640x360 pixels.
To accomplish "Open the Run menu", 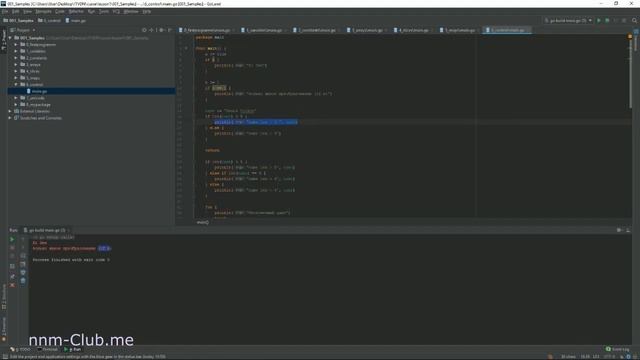I will pos(91,11).
